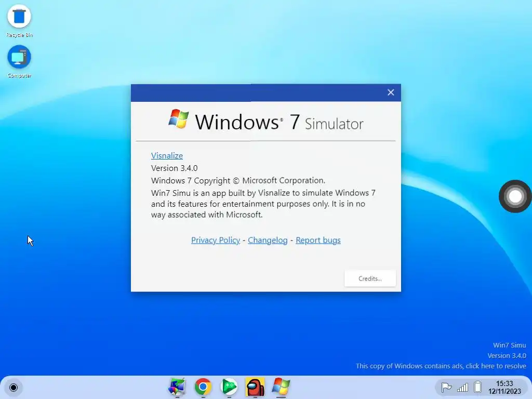Click the Action Center flag tray icon
The image size is (532, 399).
446,387
